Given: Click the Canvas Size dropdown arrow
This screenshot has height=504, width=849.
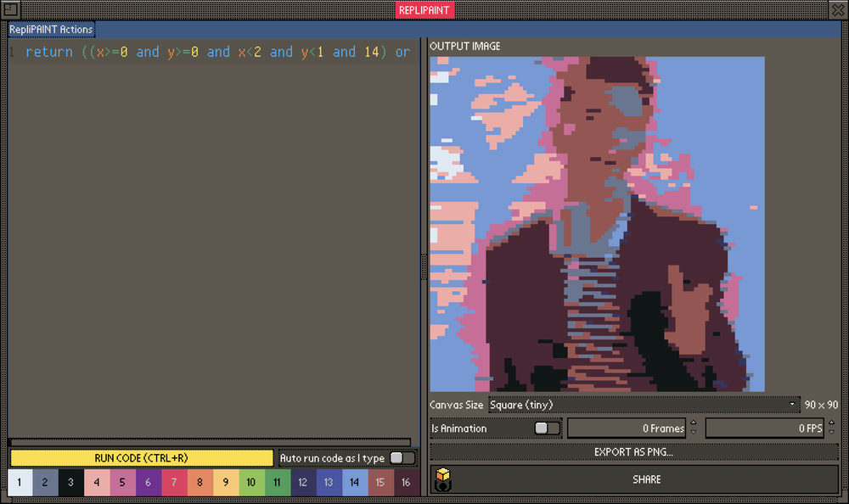Looking at the screenshot, I should 794,405.
